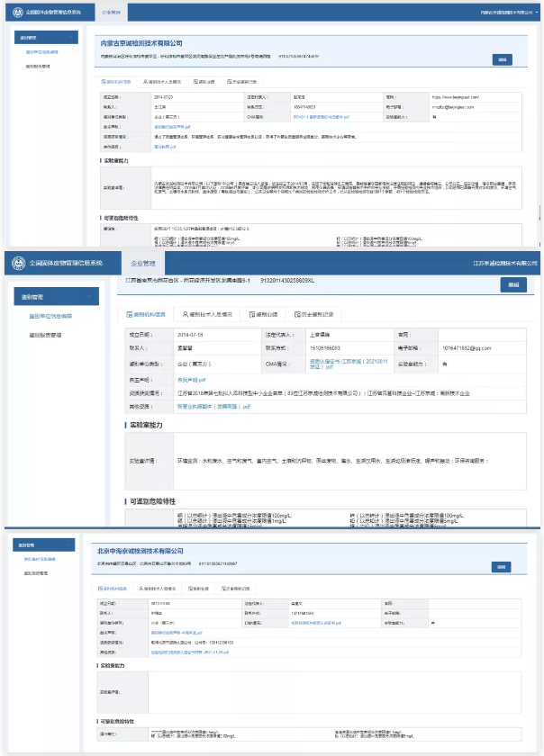This screenshot has width=544, height=756.
Task: Collapse the 鉴别管理 sidebar menu on the Inner Mongolia page
Action: [46, 37]
